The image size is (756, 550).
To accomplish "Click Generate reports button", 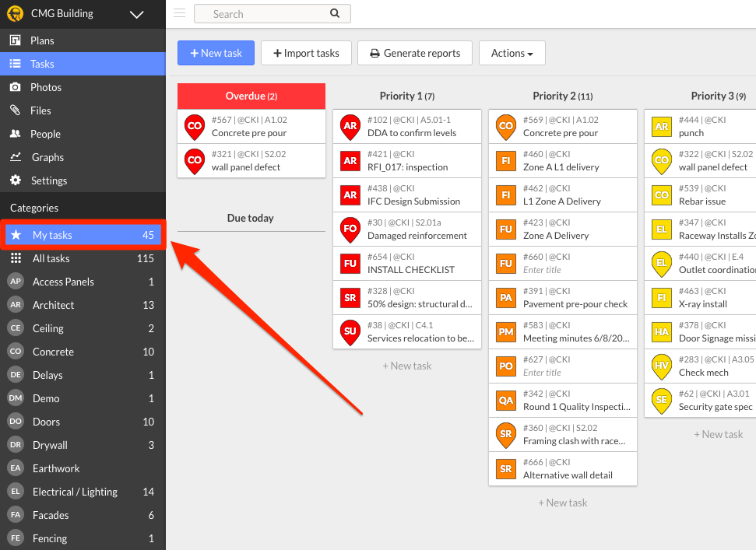I will point(415,53).
